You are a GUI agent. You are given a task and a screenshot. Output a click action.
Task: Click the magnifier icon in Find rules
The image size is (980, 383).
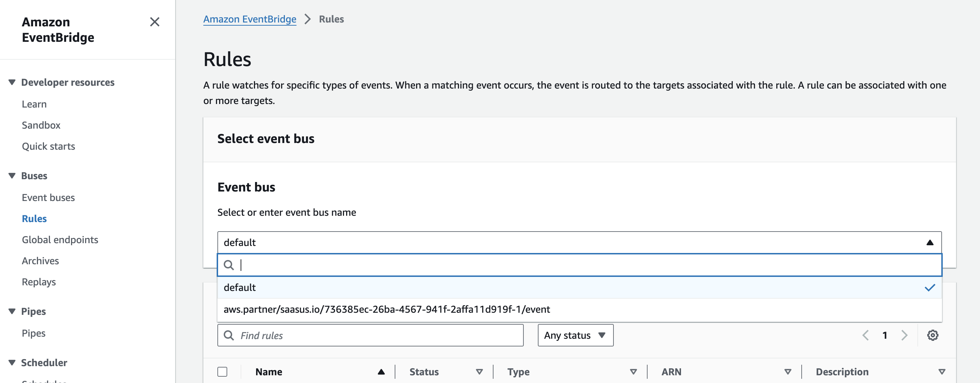pos(229,336)
